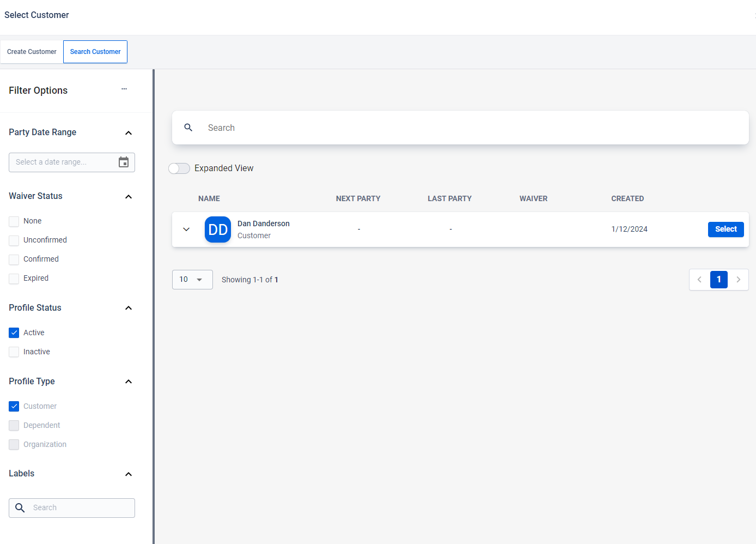Viewport: 756px width, 544px height.
Task: Click page number 1 button
Action: click(718, 280)
